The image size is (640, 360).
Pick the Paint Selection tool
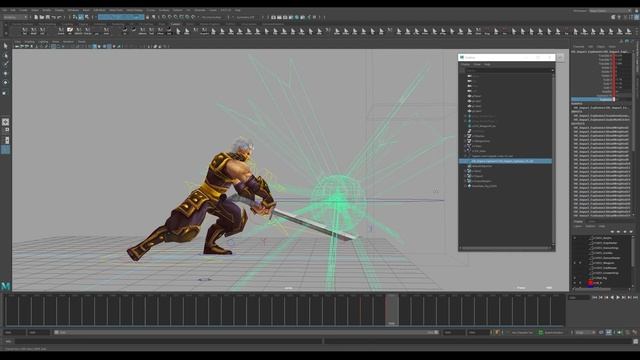[x=5, y=64]
